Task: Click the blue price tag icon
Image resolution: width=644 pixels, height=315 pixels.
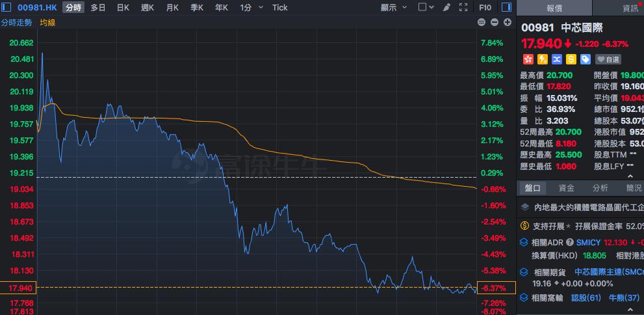Action: 586,59
